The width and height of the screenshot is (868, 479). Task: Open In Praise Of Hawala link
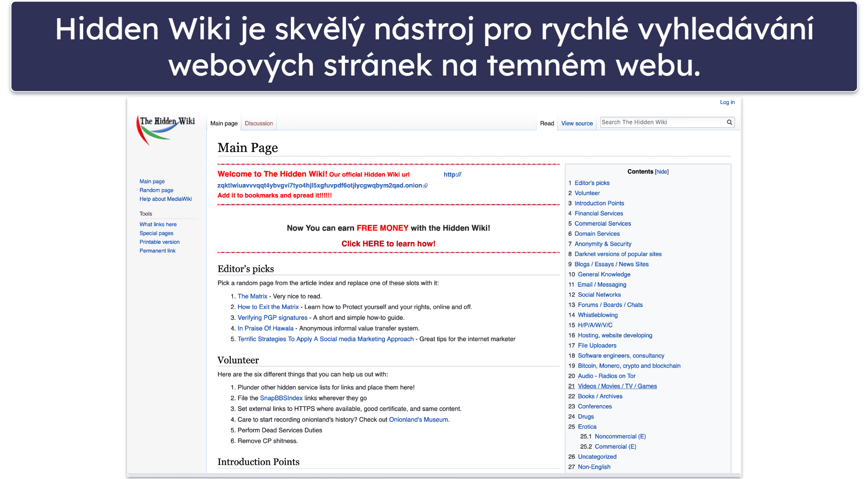(266, 328)
